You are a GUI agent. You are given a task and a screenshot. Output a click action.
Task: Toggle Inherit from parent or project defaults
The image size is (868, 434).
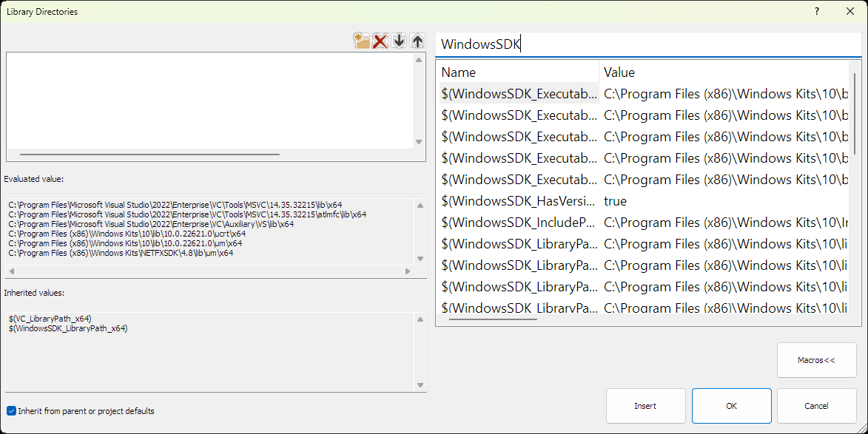(10, 410)
